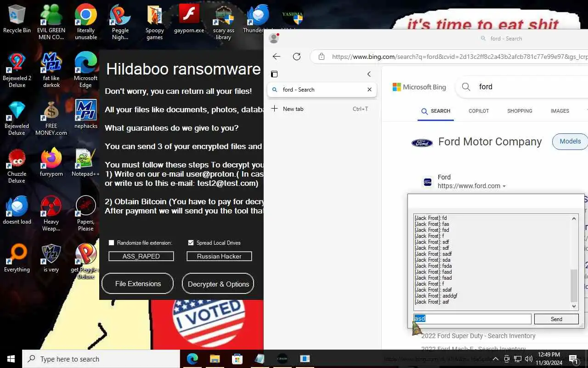Click the chat message input containing asd
Viewport: 588px width, 368px height.
point(472,319)
